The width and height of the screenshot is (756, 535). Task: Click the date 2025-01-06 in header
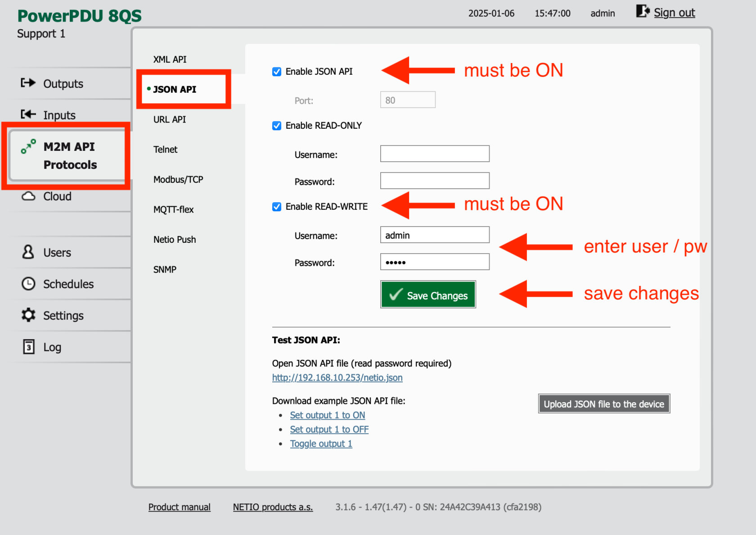[x=491, y=14]
